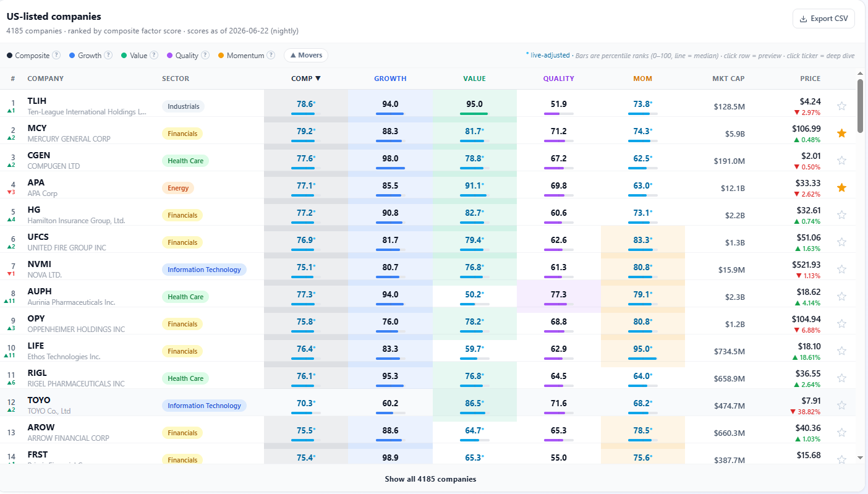Image resolution: width=868 pixels, height=494 pixels.
Task: Sort by COMPANY column header
Action: point(45,79)
